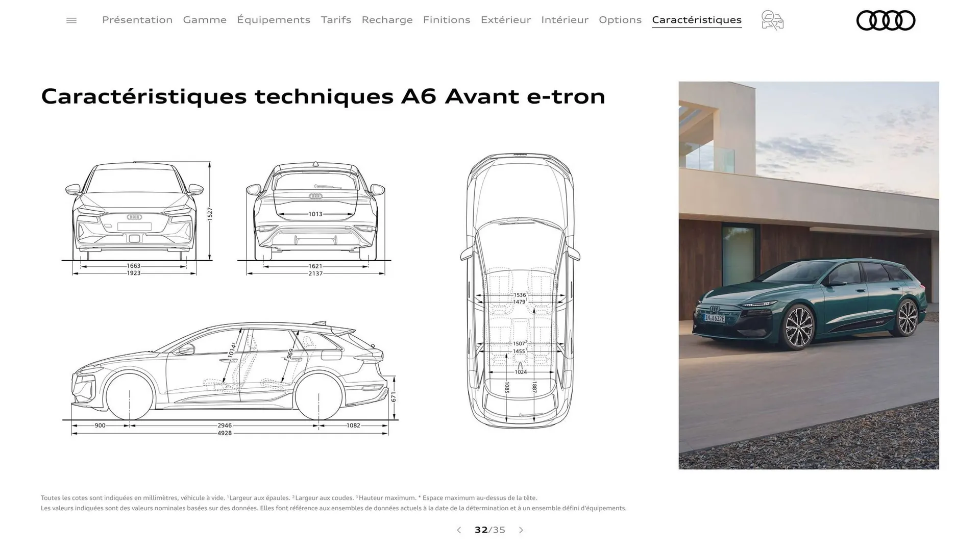Screen dimensions: 980x551
Task: Open the Options section
Action: click(x=620, y=20)
